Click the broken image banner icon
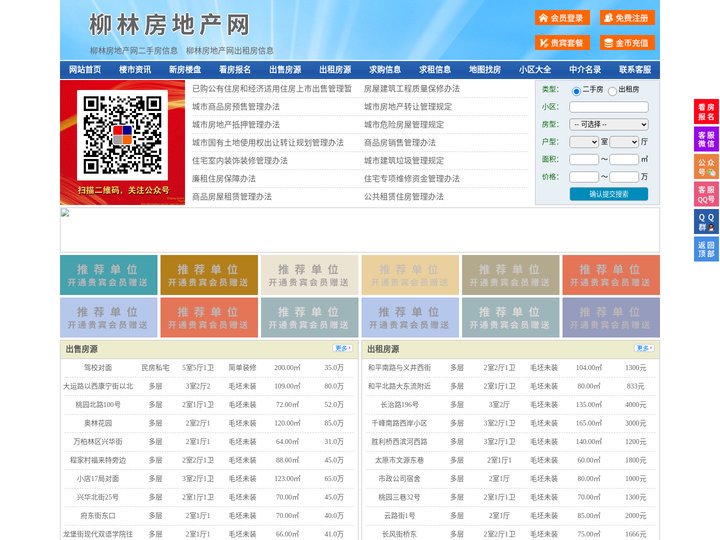This screenshot has width=720, height=540. coord(65,213)
